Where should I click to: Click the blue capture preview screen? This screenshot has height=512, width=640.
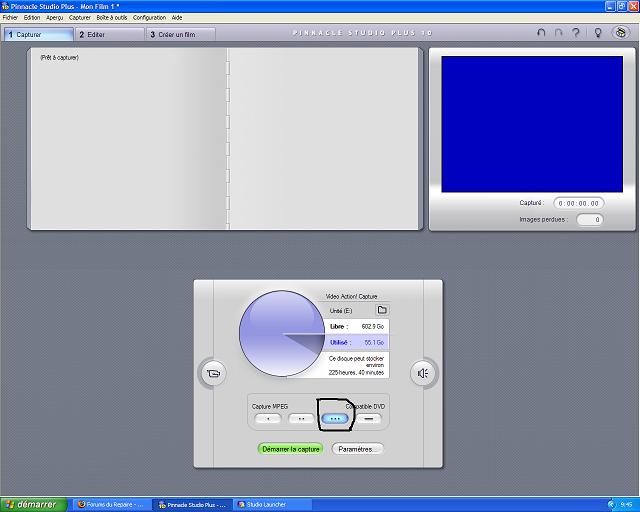[x=532, y=124]
